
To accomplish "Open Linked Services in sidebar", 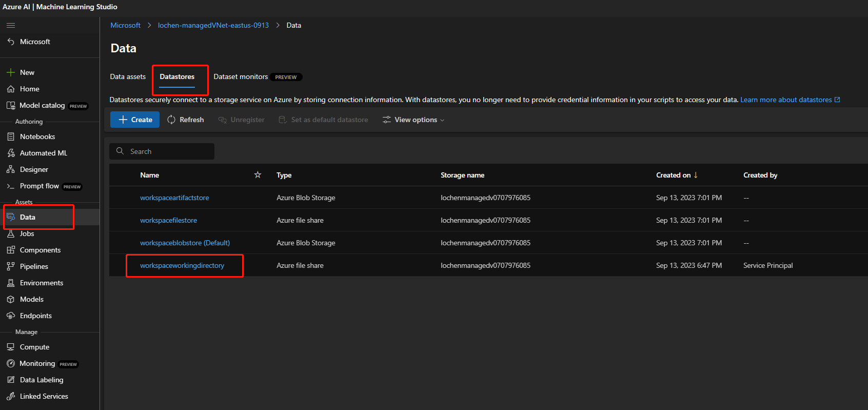I will click(44, 396).
